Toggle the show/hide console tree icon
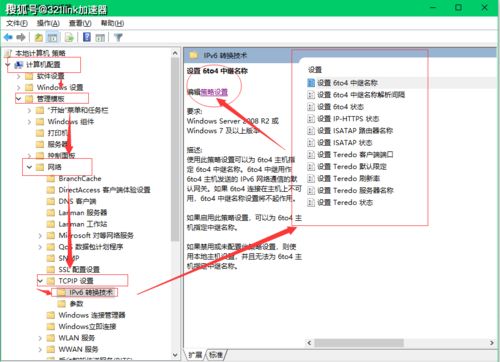This screenshot has height=362, width=500. (52, 37)
